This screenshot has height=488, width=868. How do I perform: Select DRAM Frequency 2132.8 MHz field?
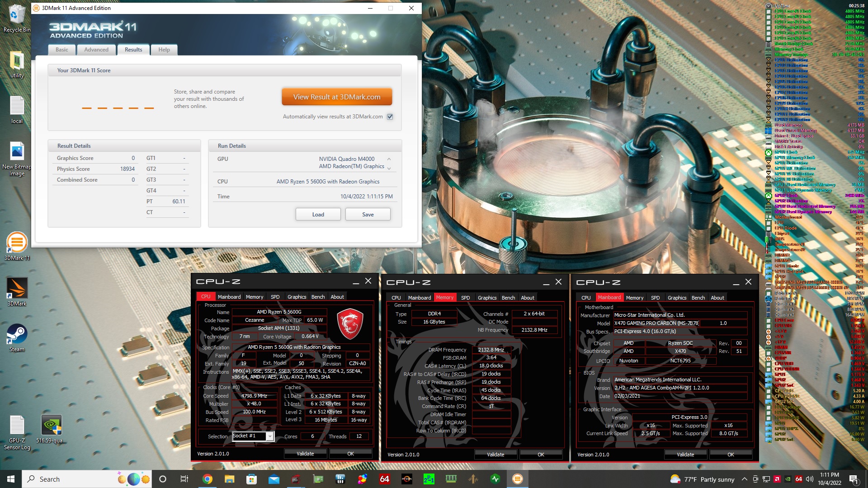click(x=491, y=350)
